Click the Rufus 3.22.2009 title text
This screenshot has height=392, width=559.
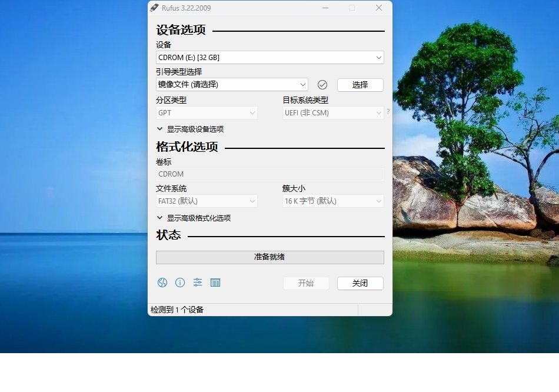click(x=186, y=8)
